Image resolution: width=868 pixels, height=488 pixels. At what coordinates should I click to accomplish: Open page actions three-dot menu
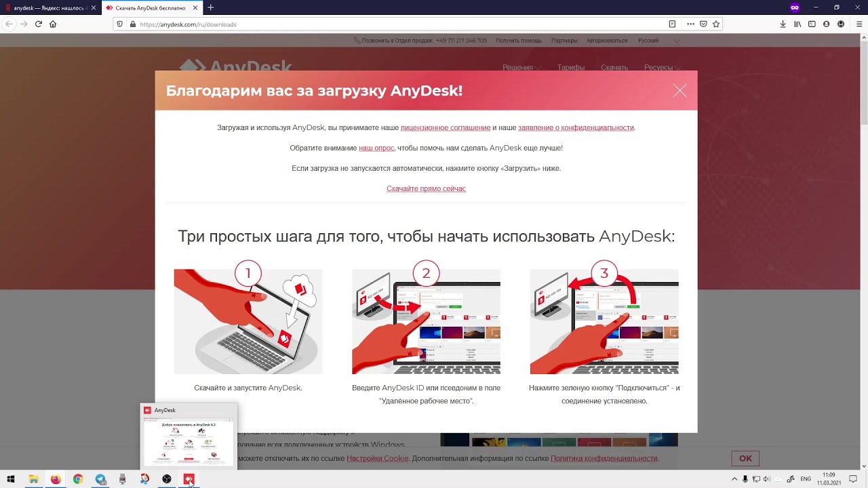(x=690, y=24)
